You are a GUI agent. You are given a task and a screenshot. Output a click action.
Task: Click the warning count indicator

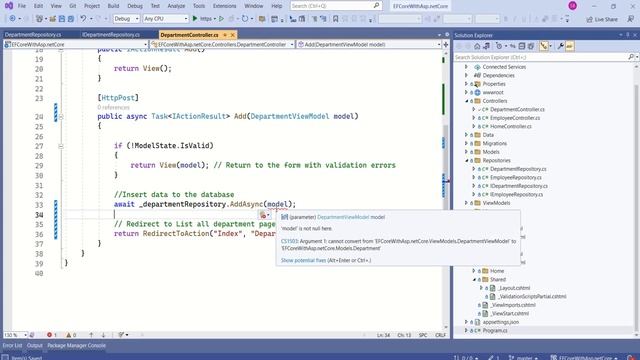click(x=71, y=335)
